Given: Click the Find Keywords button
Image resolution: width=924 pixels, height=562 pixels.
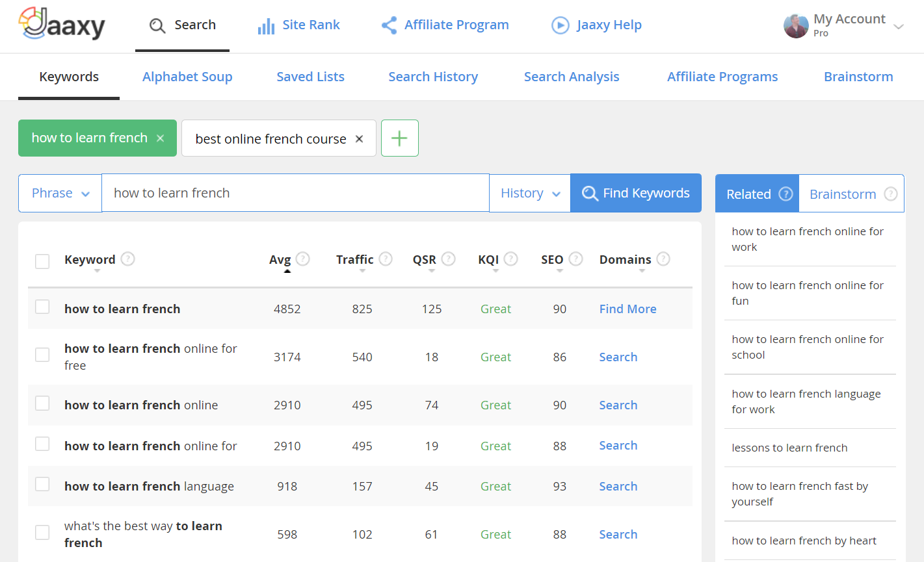Looking at the screenshot, I should (636, 193).
